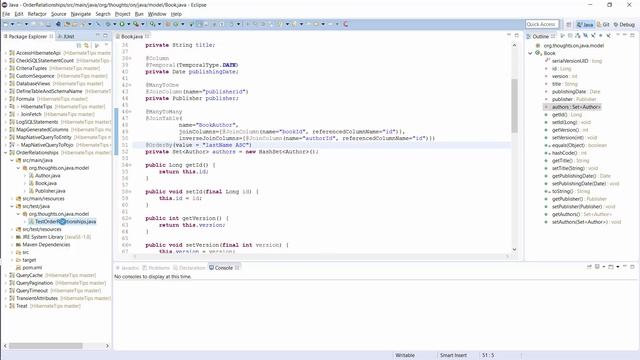Click the editor vertical scrollbar thumb
640x360 pixels.
click(x=514, y=105)
